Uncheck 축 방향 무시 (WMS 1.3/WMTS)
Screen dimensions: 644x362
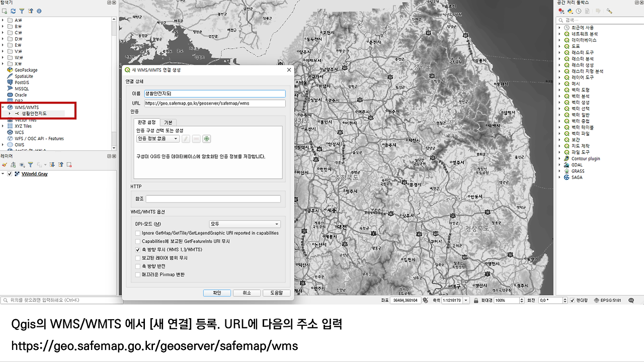(138, 249)
